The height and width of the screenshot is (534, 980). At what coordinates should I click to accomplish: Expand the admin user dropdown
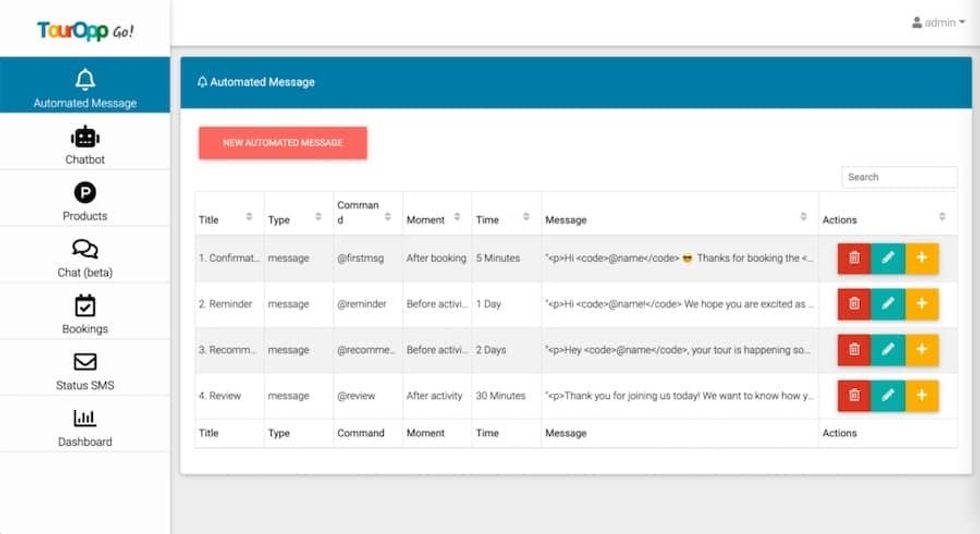(x=938, y=22)
